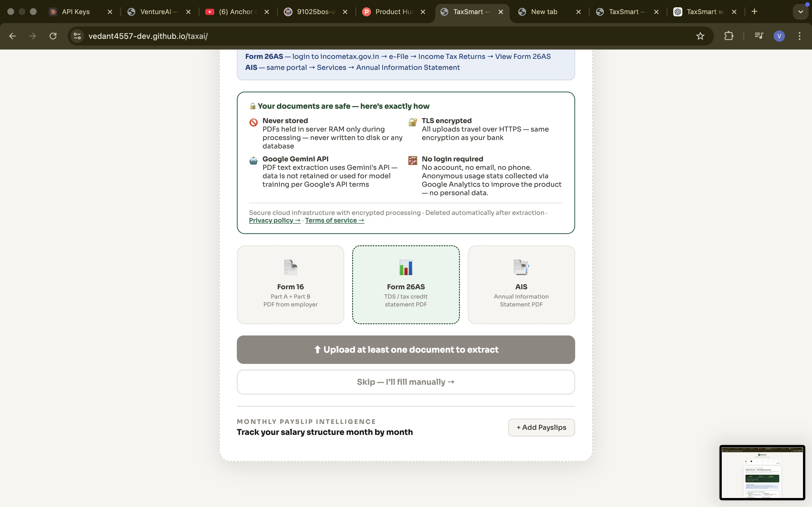The height and width of the screenshot is (507, 812).
Task: Open the Terms of service link
Action: 334,220
